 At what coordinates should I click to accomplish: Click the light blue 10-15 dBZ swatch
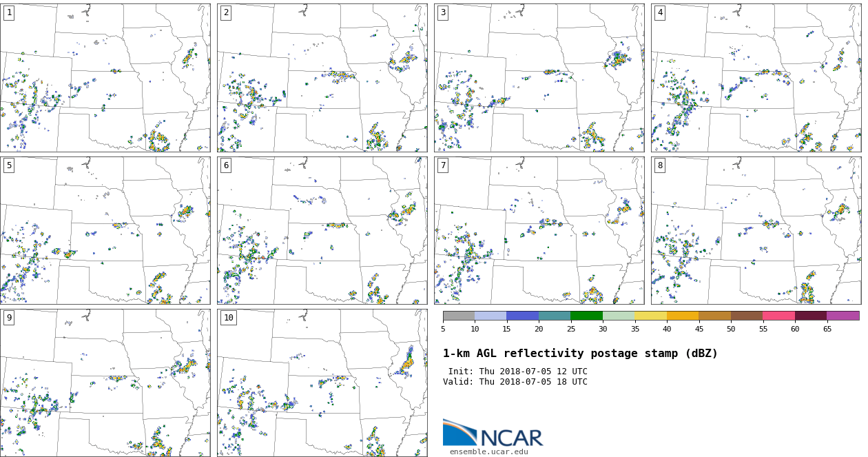[490, 316]
